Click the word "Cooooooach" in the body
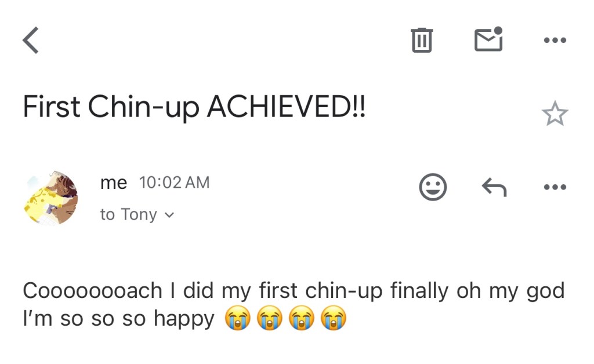Viewport: 594px width, 364px height. [x=92, y=290]
